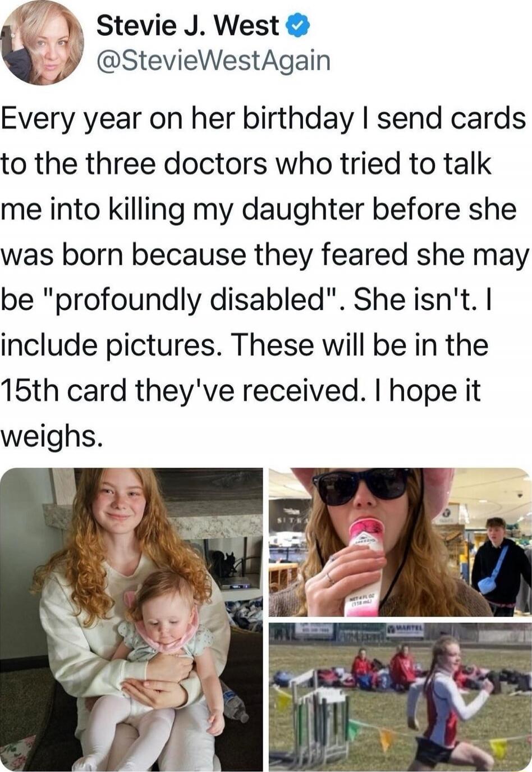This screenshot has height=772, width=532.
Task: Click the sunglasses in the top-right photo
Action: tap(362, 484)
